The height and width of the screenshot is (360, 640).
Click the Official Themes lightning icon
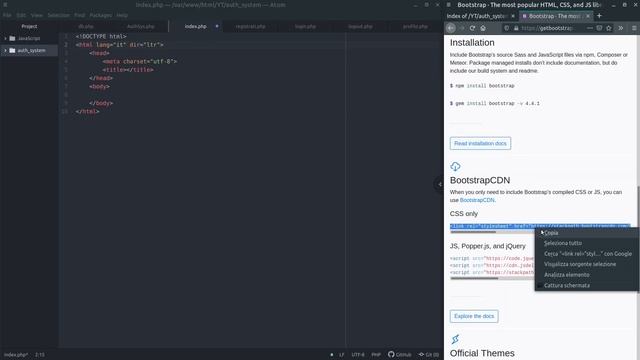tap(455, 339)
